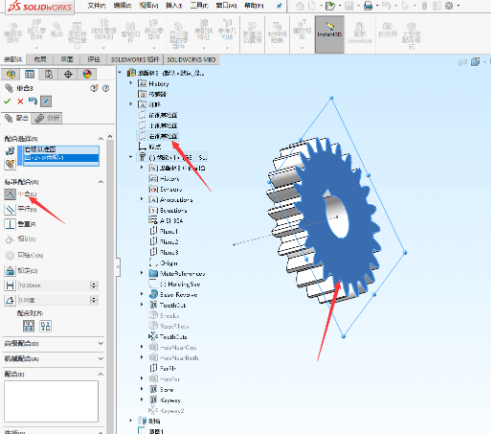Screen dimensions: 491x448
Task: Click the panel splitter collapse handle
Action: point(118,267)
